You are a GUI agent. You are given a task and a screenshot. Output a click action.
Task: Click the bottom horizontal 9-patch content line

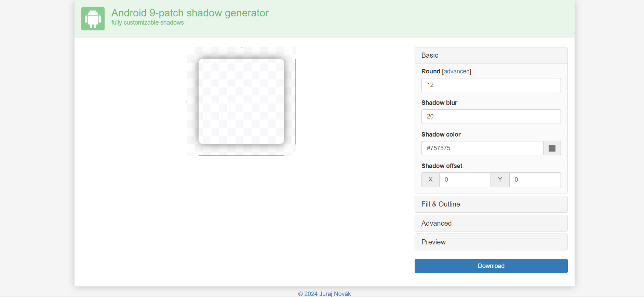coord(241,156)
